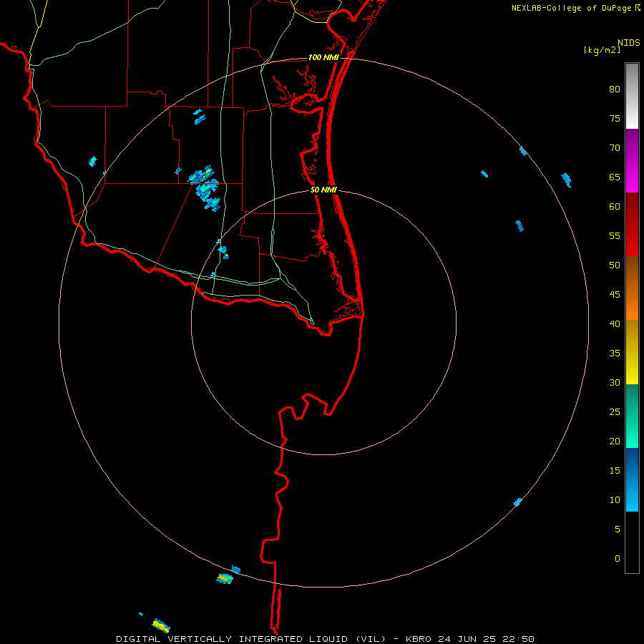Pick the purple-magenta segment of the color scale

632,160
